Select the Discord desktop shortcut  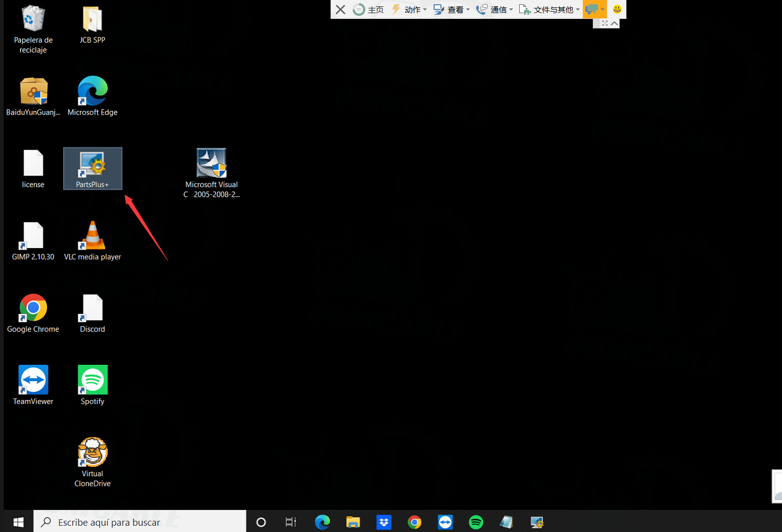point(92,313)
